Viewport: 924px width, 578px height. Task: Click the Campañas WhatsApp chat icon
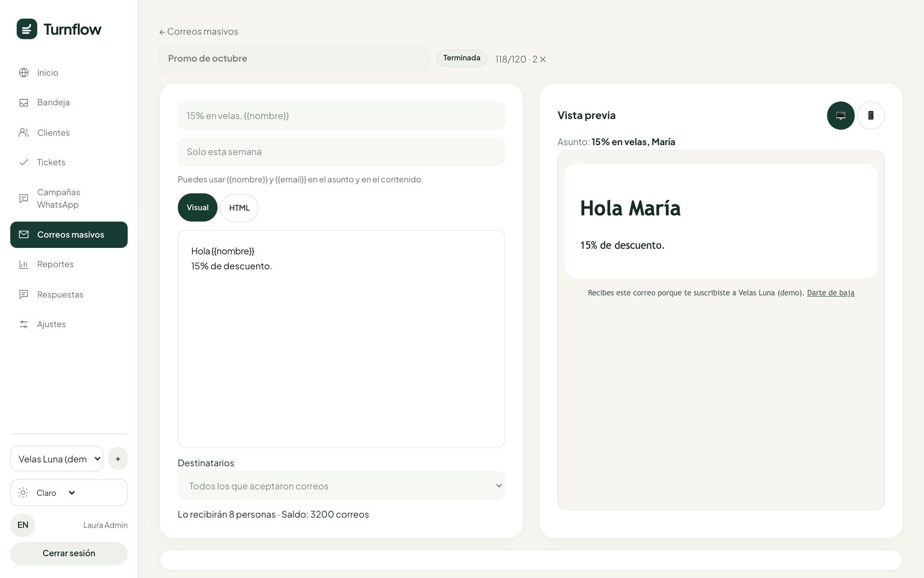(24, 198)
